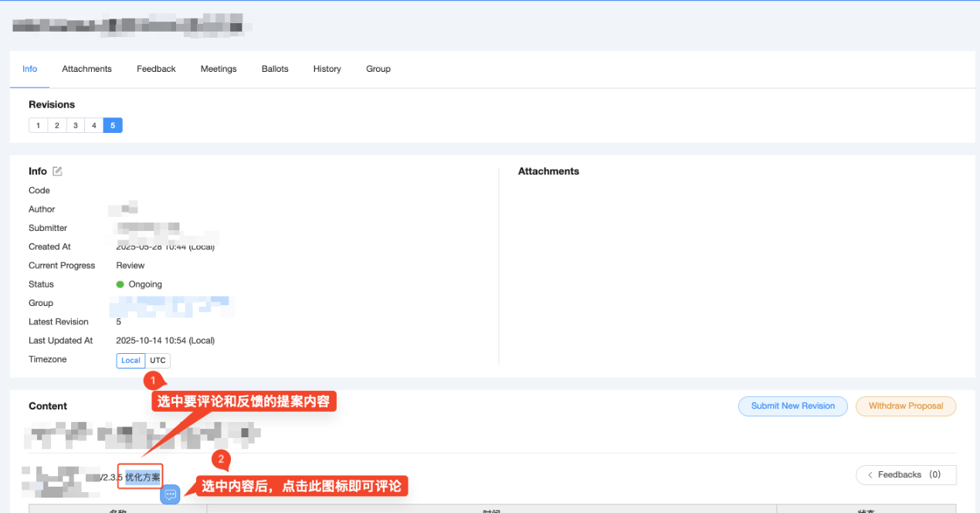Select the Local timezone option
The height and width of the screenshot is (513, 980).
131,361
